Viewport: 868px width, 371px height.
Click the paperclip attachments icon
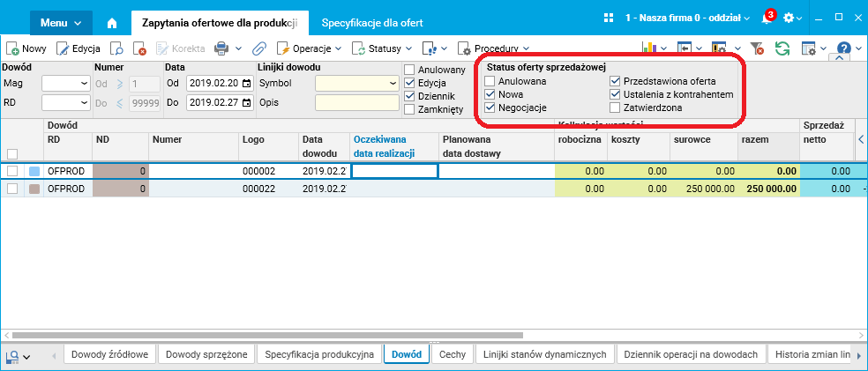point(259,48)
